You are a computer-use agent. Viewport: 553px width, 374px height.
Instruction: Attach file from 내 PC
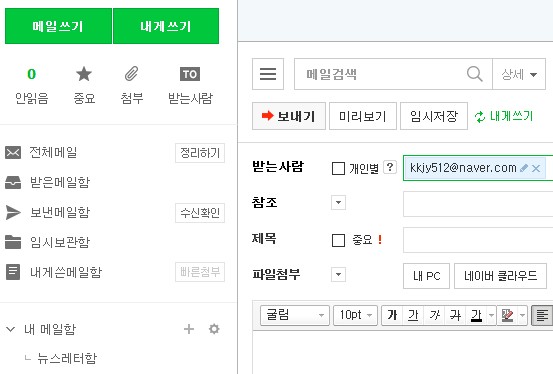click(426, 276)
